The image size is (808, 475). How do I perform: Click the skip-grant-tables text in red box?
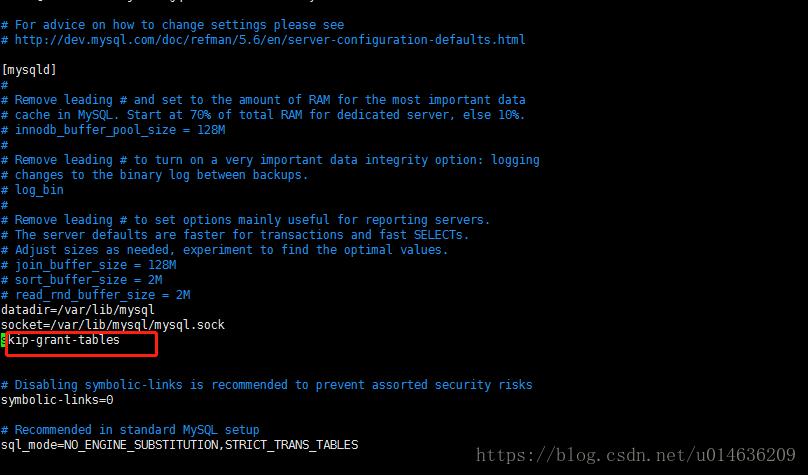64,340
